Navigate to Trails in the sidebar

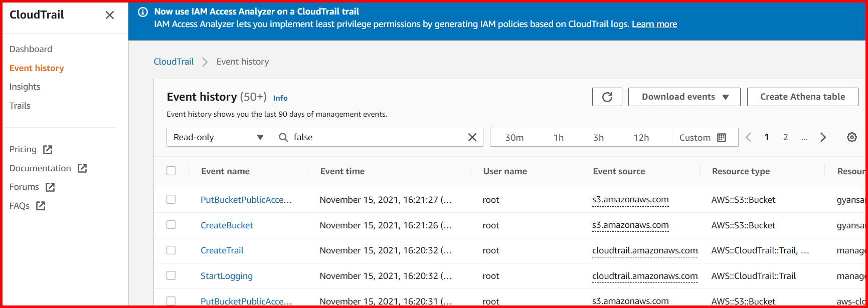tap(20, 105)
